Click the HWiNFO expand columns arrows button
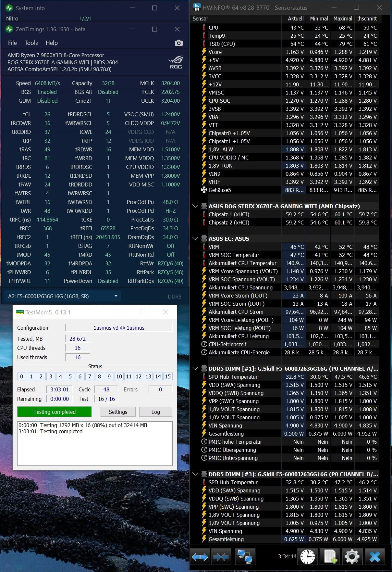Image resolution: width=392 pixels, height=572 pixels. click(200, 557)
